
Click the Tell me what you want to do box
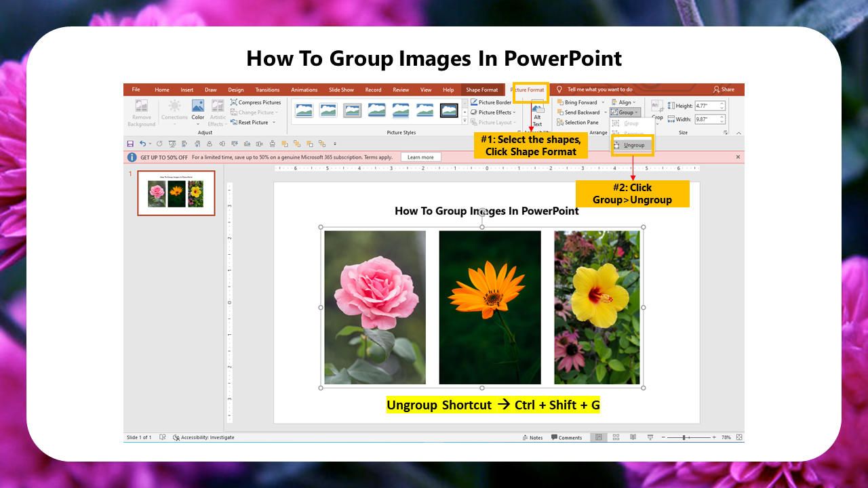[600, 89]
